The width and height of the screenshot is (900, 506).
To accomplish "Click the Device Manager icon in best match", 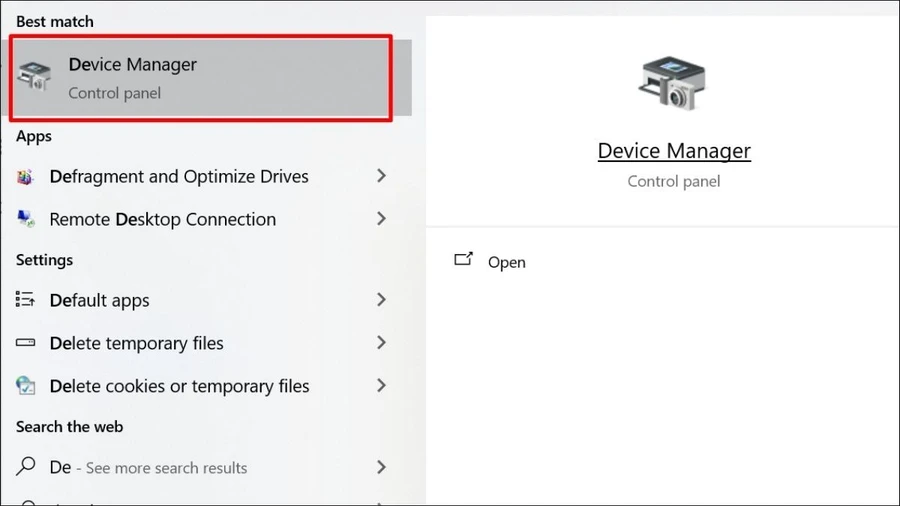I will click(x=34, y=77).
